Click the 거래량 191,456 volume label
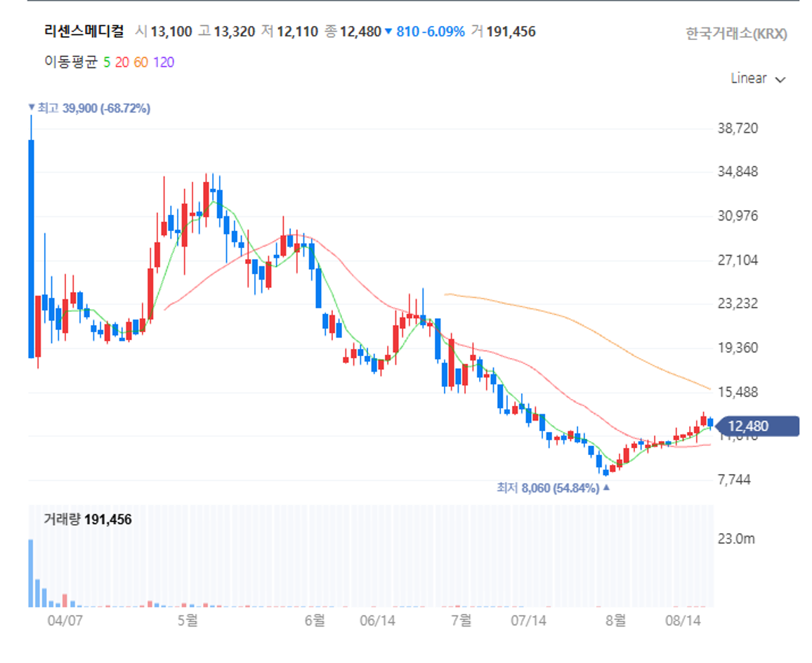Viewport: 812px width, 663px height. [88, 520]
